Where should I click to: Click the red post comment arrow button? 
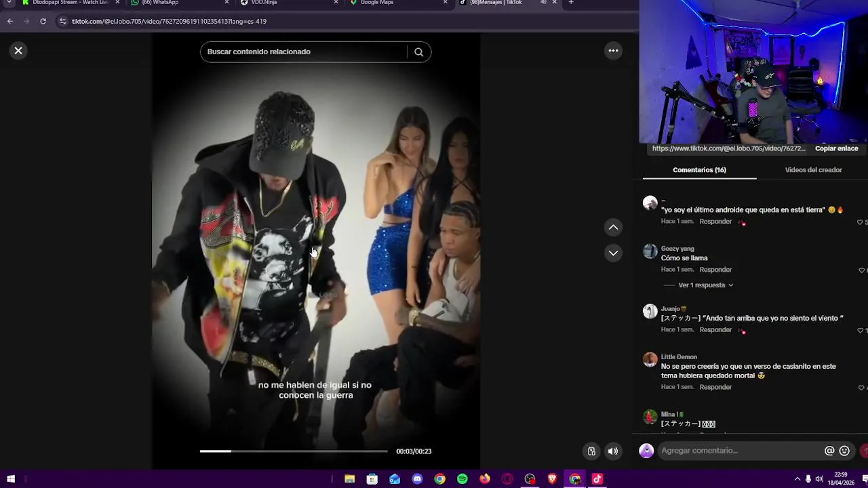click(864, 451)
